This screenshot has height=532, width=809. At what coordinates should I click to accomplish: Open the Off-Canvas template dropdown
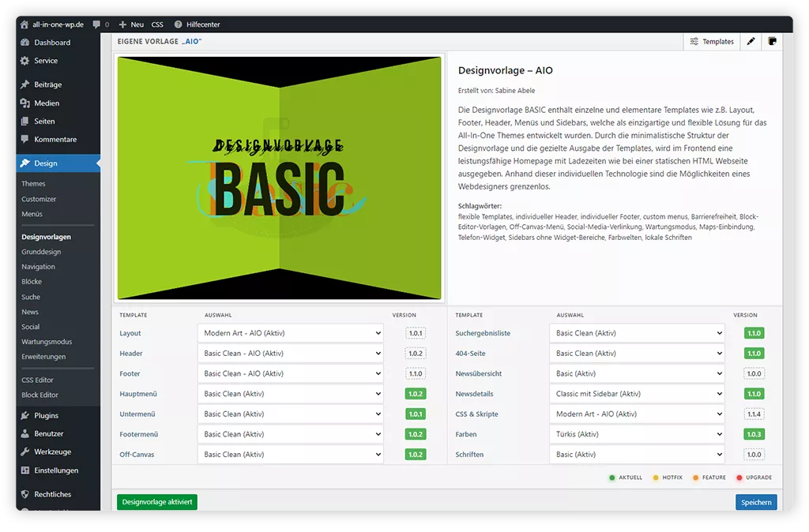(x=290, y=455)
